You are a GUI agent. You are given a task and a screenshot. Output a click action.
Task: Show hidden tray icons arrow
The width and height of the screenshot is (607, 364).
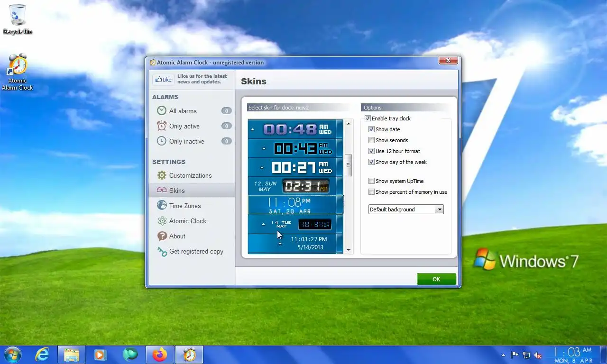click(x=503, y=355)
